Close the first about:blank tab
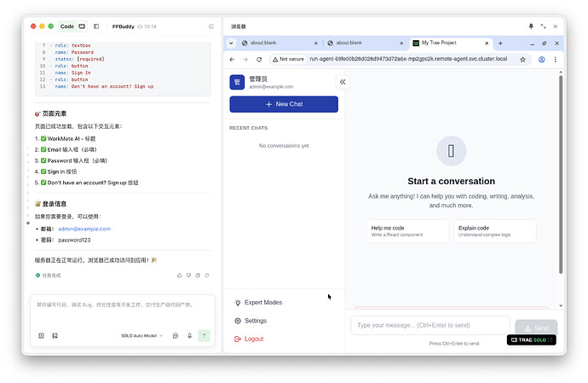588x383 pixels. 316,44
